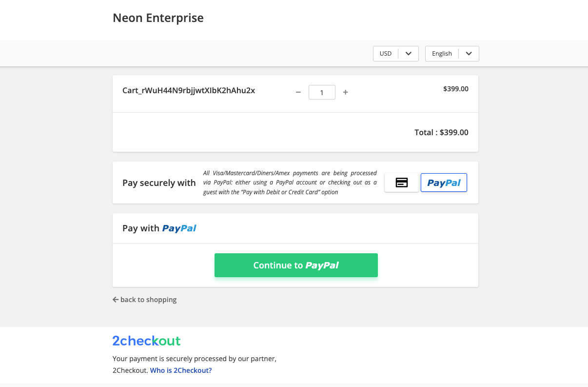Expand the English language chevron

click(469, 54)
